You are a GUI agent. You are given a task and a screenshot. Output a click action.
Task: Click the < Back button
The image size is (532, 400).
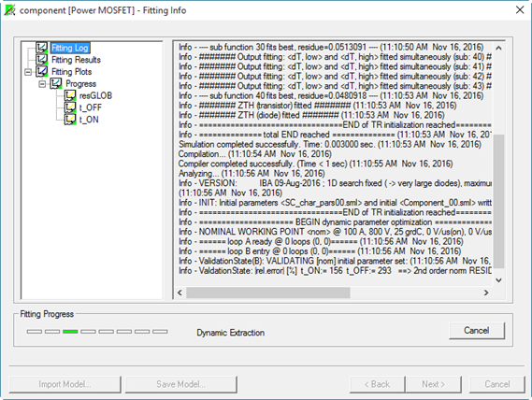pos(378,384)
